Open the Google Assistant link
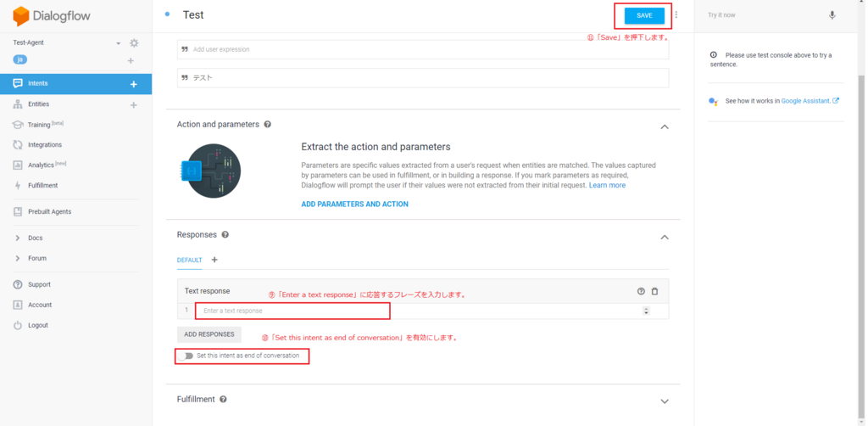868x426 pixels. [x=810, y=101]
